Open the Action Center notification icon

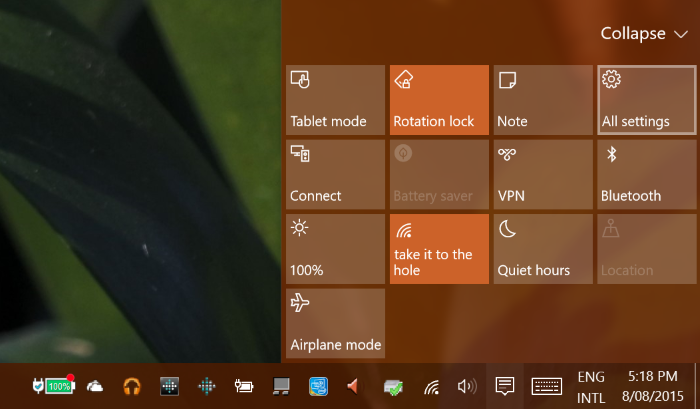(504, 386)
